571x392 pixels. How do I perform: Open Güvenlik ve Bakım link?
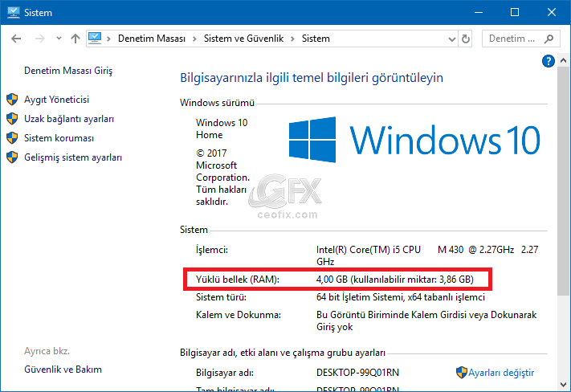tap(63, 370)
